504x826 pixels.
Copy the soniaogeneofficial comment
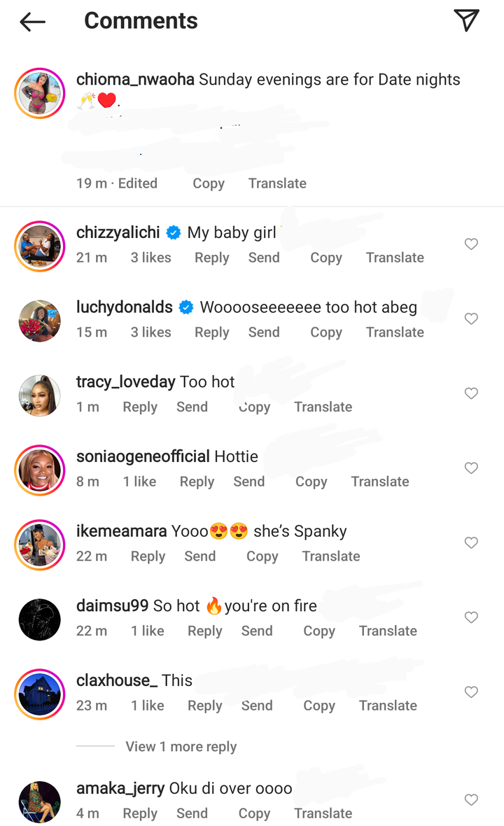[x=311, y=482]
